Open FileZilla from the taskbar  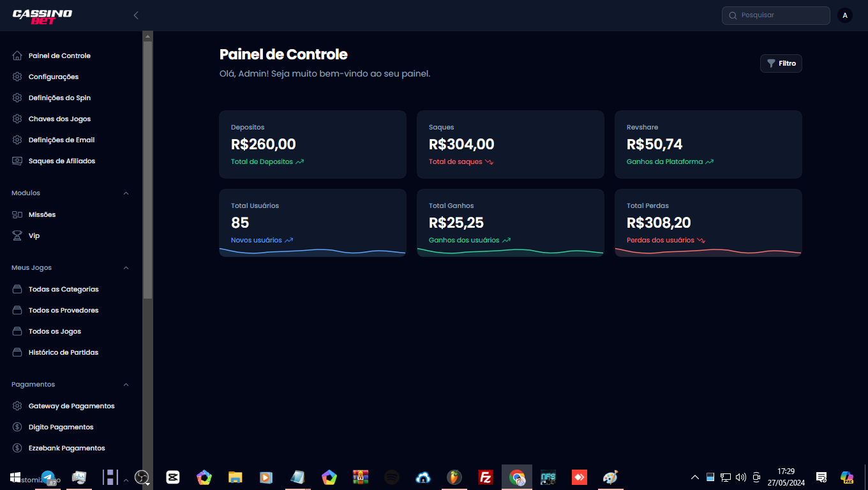[x=486, y=477]
